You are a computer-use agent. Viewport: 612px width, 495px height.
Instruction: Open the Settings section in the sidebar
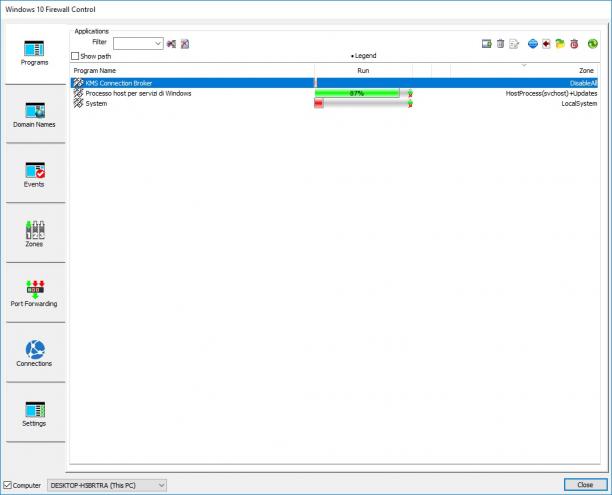(x=34, y=413)
